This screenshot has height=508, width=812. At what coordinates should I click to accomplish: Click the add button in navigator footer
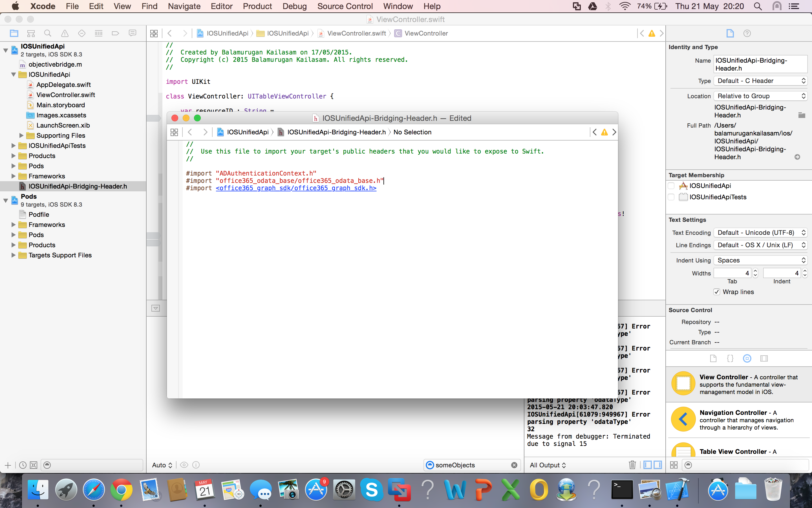(8, 465)
